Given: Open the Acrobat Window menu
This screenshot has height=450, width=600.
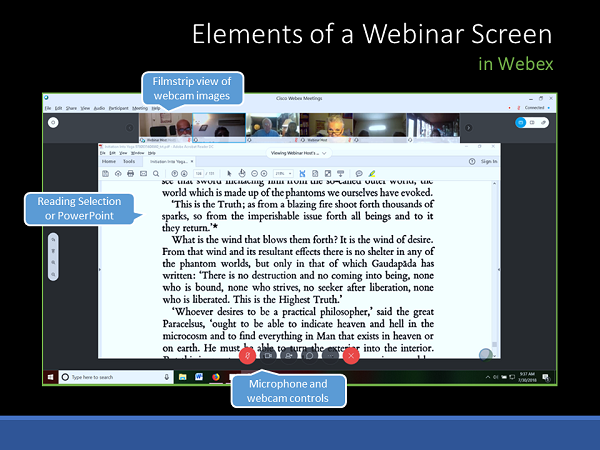Looking at the screenshot, I should click(x=138, y=153).
